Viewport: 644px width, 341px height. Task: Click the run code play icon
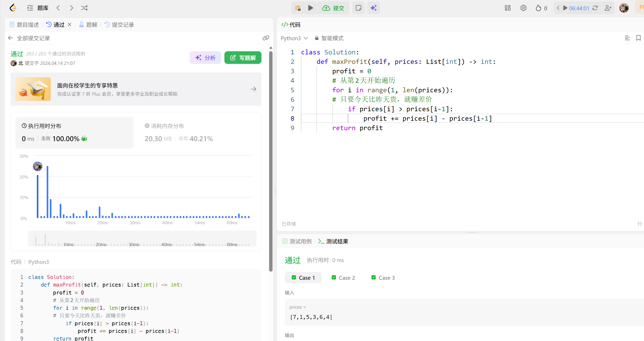[310, 8]
